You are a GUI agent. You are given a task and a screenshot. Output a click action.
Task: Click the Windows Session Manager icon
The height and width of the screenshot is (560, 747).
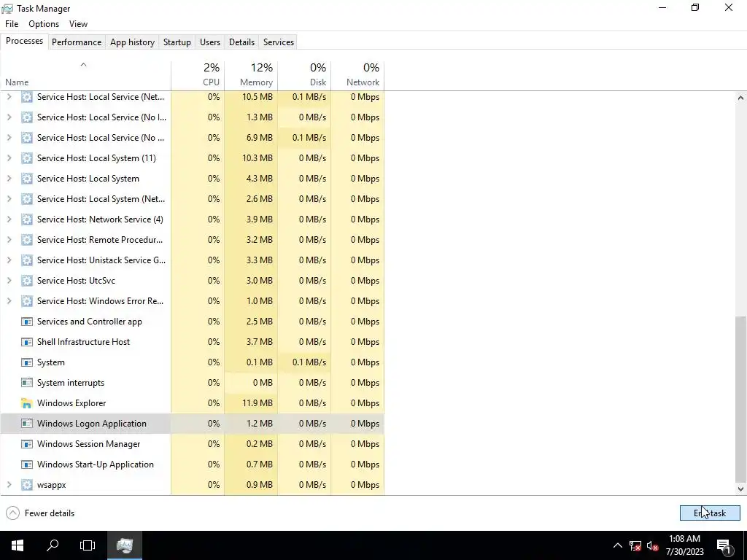pyautogui.click(x=27, y=444)
